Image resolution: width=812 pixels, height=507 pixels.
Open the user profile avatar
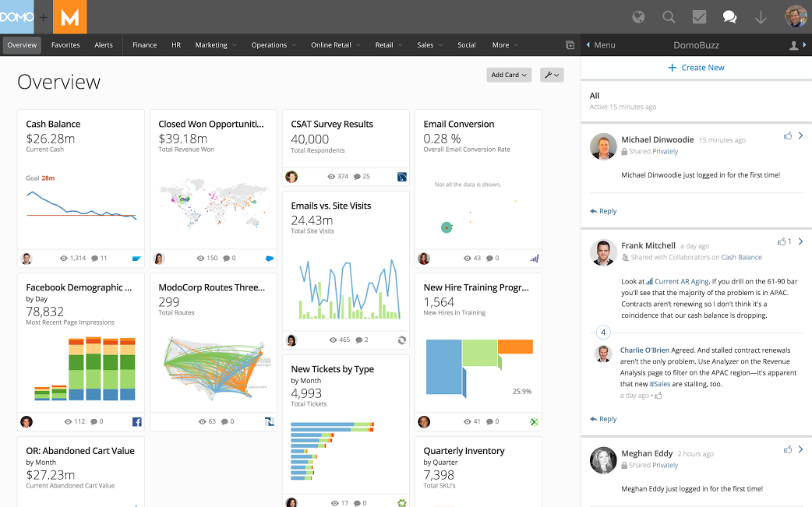796,16
